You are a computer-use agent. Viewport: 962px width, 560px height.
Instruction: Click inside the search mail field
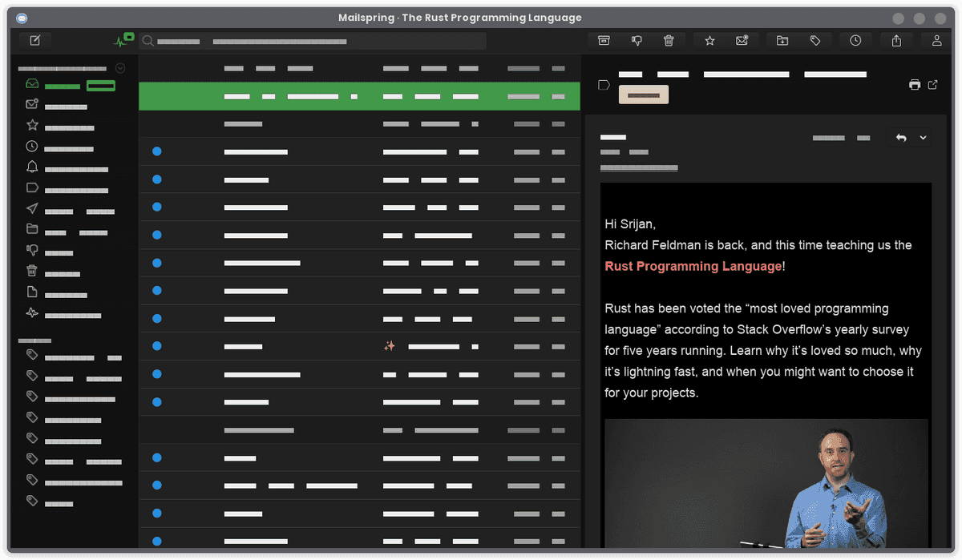click(x=313, y=41)
